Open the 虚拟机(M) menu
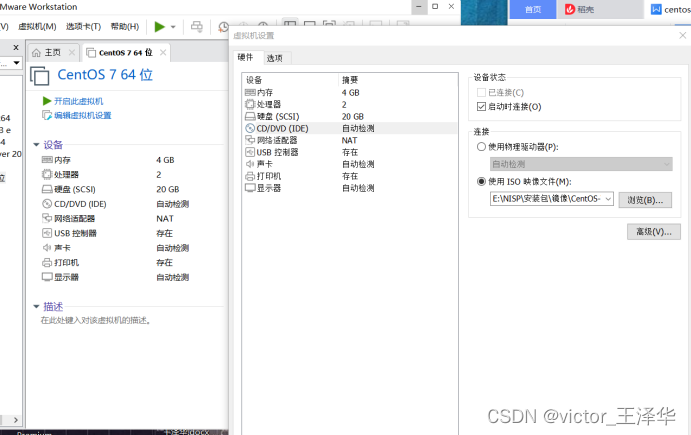The image size is (691, 435). (x=37, y=26)
